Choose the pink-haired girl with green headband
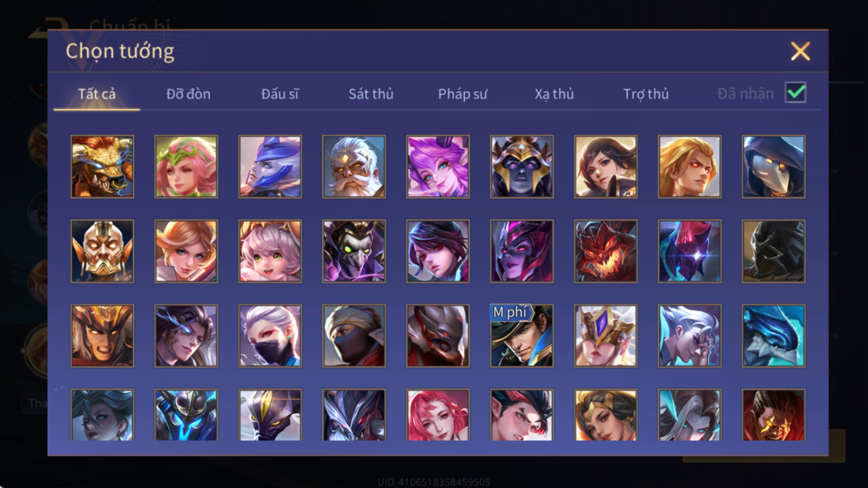The height and width of the screenshot is (488, 868). click(x=186, y=166)
